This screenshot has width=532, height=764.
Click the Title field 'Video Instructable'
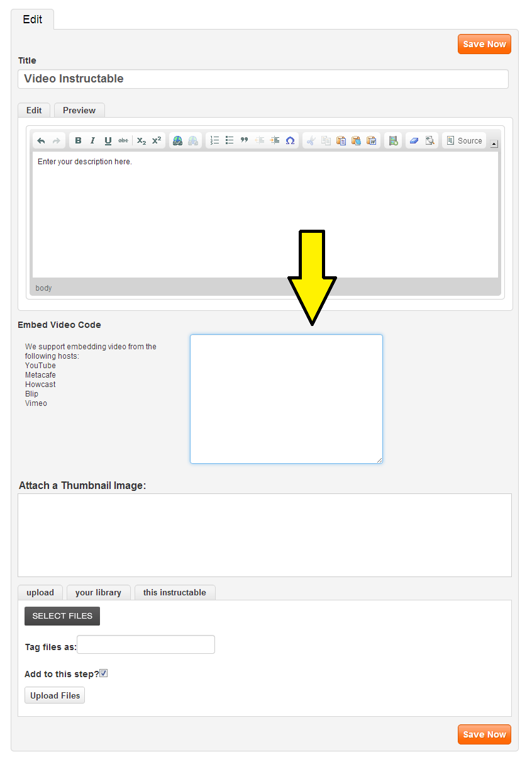pyautogui.click(x=263, y=79)
